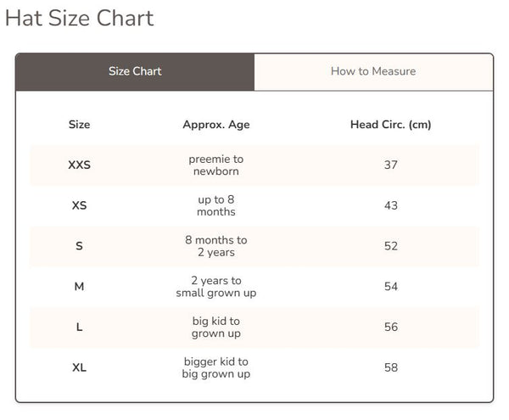Click the M size label
The height and width of the screenshot is (420, 509).
(x=79, y=287)
